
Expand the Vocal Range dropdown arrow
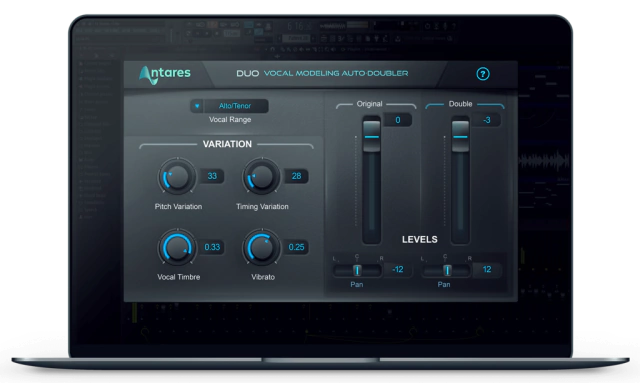[197, 106]
